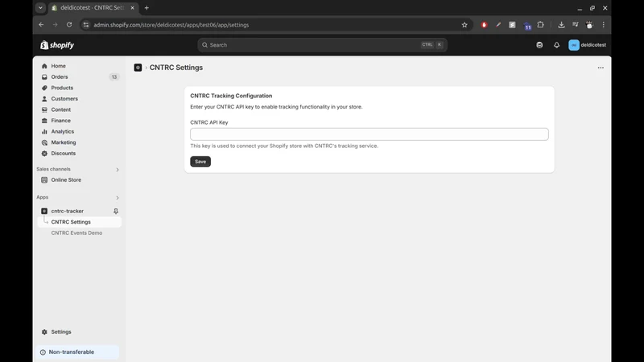Open a new browser tab
This screenshot has height=362, width=644.
click(x=147, y=8)
